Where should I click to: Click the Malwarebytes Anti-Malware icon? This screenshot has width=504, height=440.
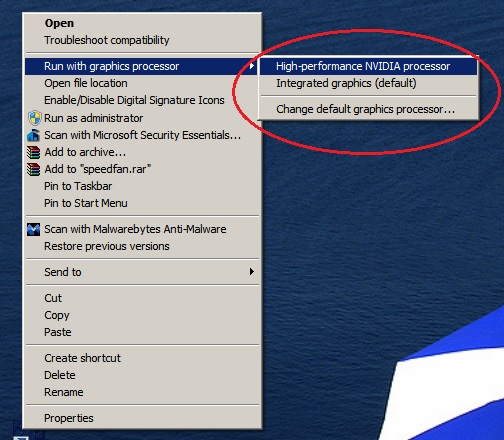[33, 229]
